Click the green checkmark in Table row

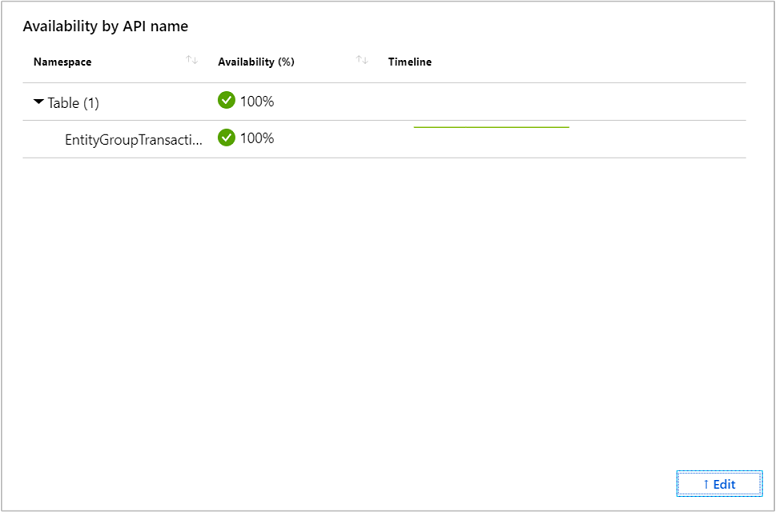tap(227, 101)
